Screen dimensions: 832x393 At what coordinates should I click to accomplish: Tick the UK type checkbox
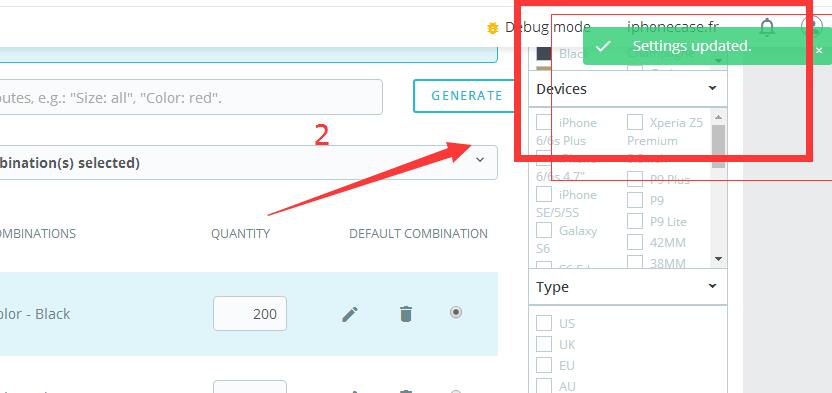[544, 344]
